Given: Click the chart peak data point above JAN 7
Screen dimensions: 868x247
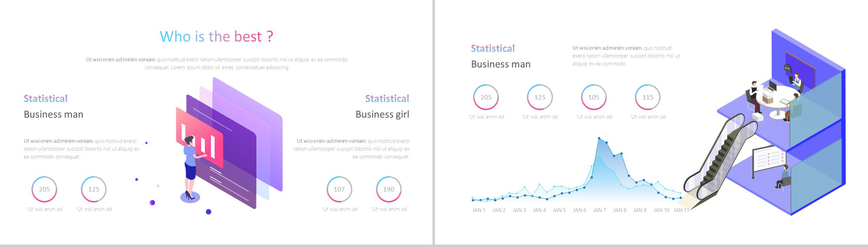Looking at the screenshot, I should pyautogui.click(x=599, y=138).
